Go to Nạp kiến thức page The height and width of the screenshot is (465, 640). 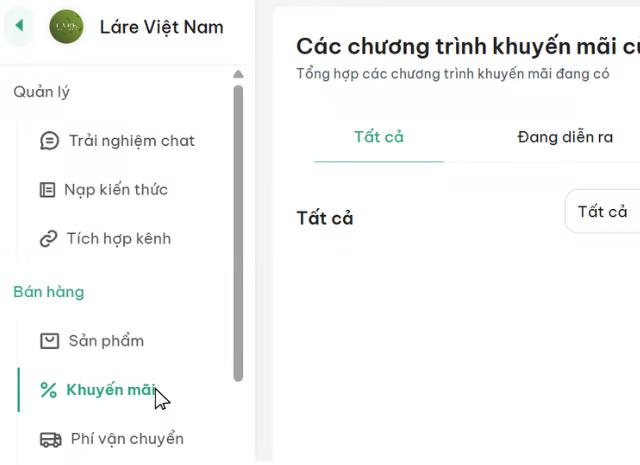click(116, 190)
